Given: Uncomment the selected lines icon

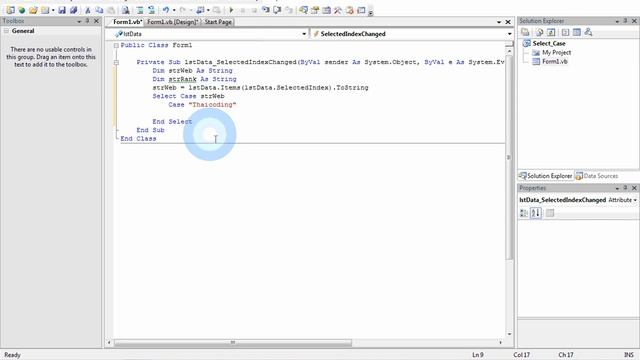Looking at the screenshot, I should click(x=151, y=10).
